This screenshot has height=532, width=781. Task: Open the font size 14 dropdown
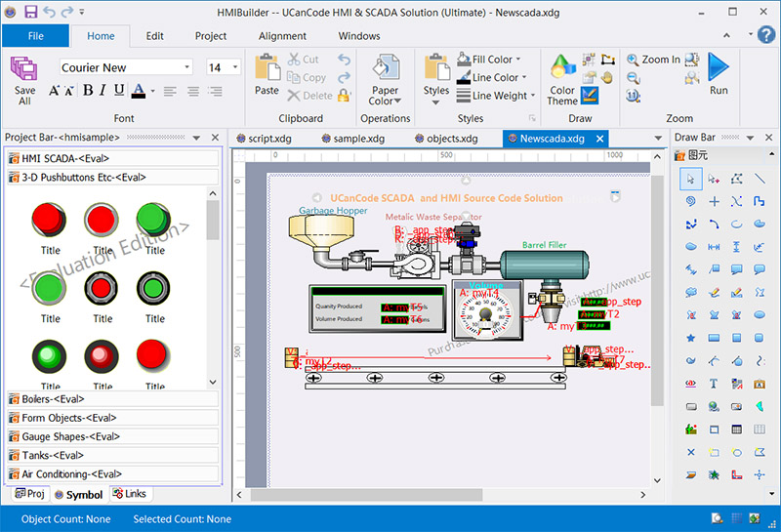coord(235,66)
